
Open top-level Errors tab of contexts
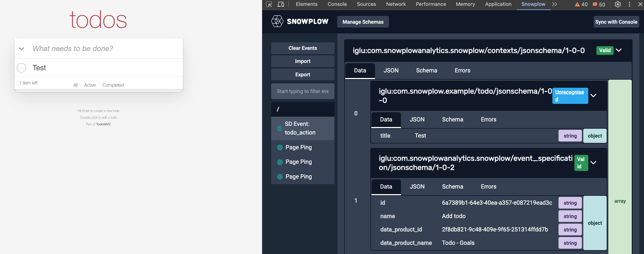(462, 70)
